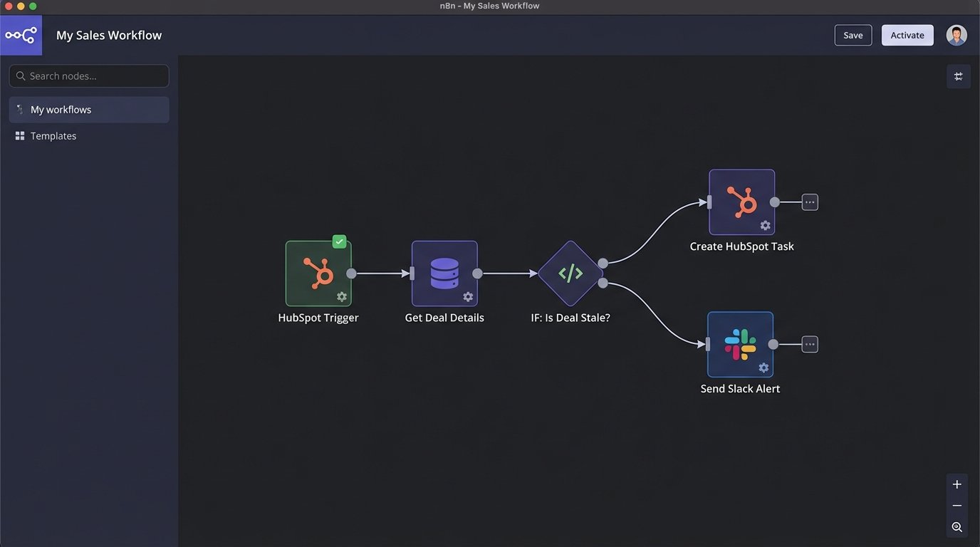Toggle the green checkmark on HubSpot Trigger

[x=339, y=241]
